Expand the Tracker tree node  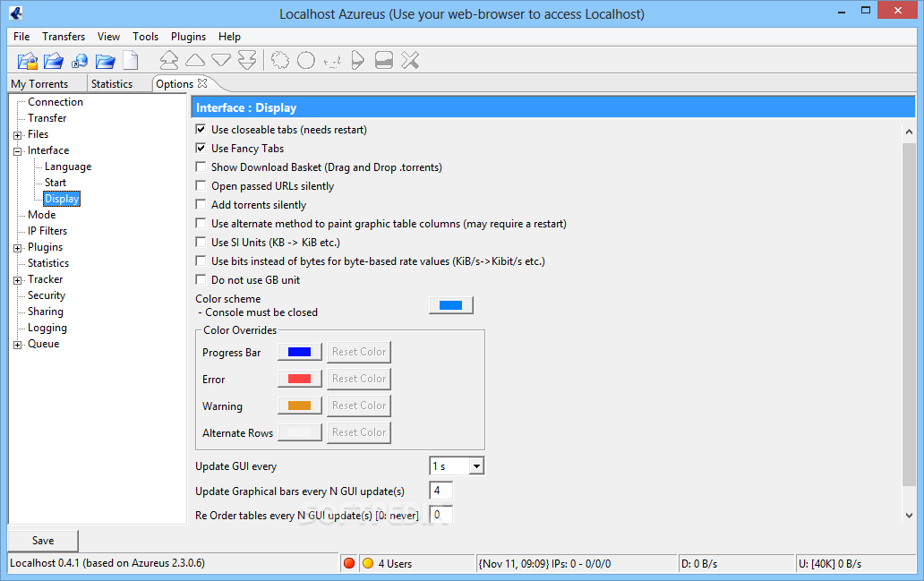(18, 280)
